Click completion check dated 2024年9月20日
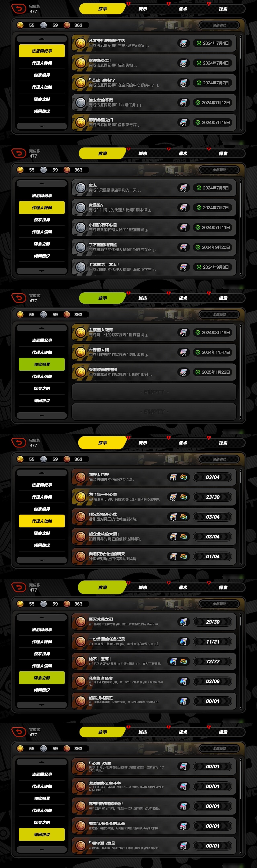The image size is (257, 868). point(198,247)
